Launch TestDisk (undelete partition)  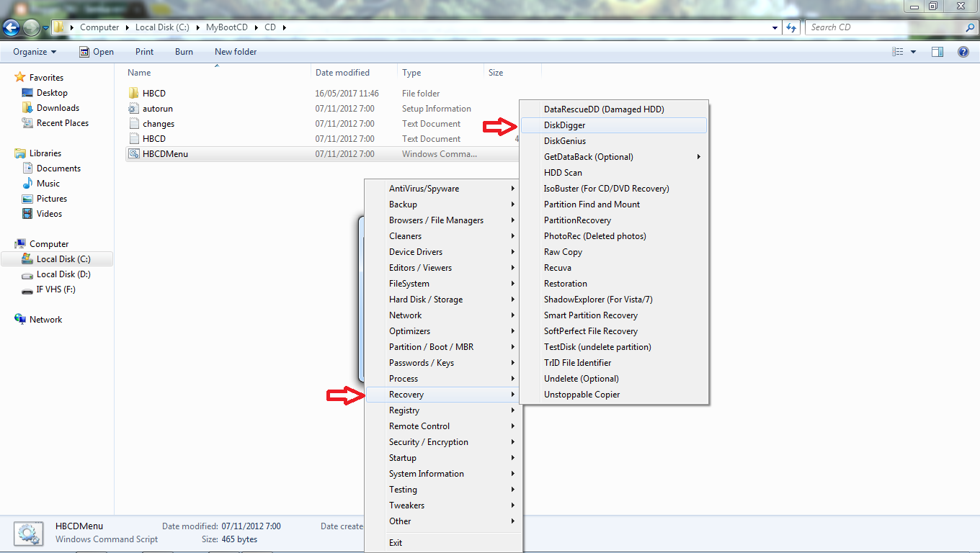tap(614, 347)
